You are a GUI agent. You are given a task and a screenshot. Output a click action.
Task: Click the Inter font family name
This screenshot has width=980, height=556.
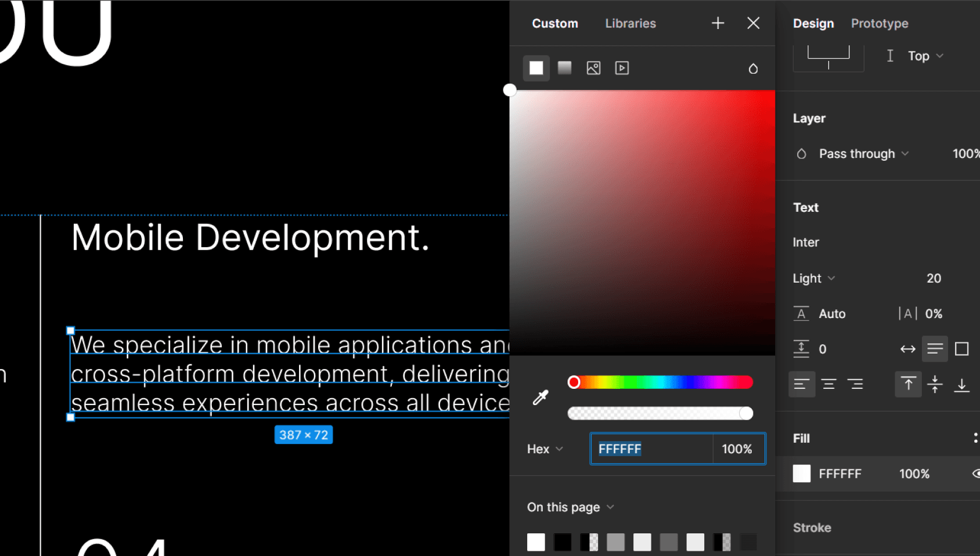click(806, 243)
